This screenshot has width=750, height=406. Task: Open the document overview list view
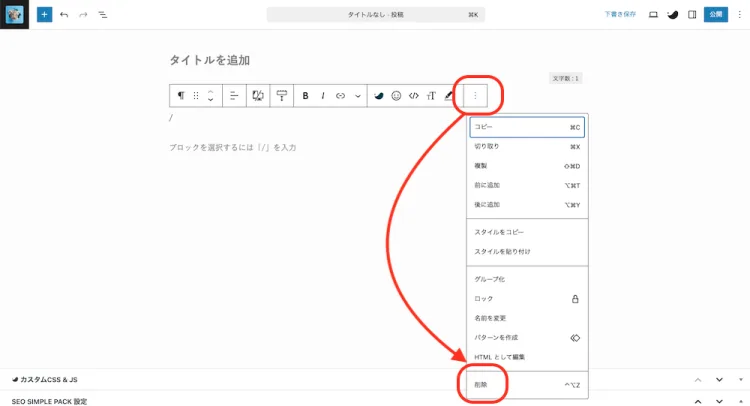[x=103, y=15]
